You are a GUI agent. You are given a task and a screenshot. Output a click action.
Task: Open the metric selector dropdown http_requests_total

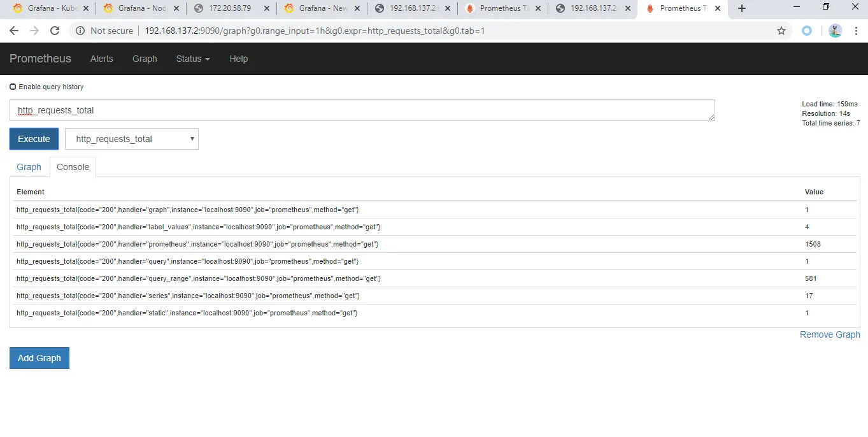132,139
